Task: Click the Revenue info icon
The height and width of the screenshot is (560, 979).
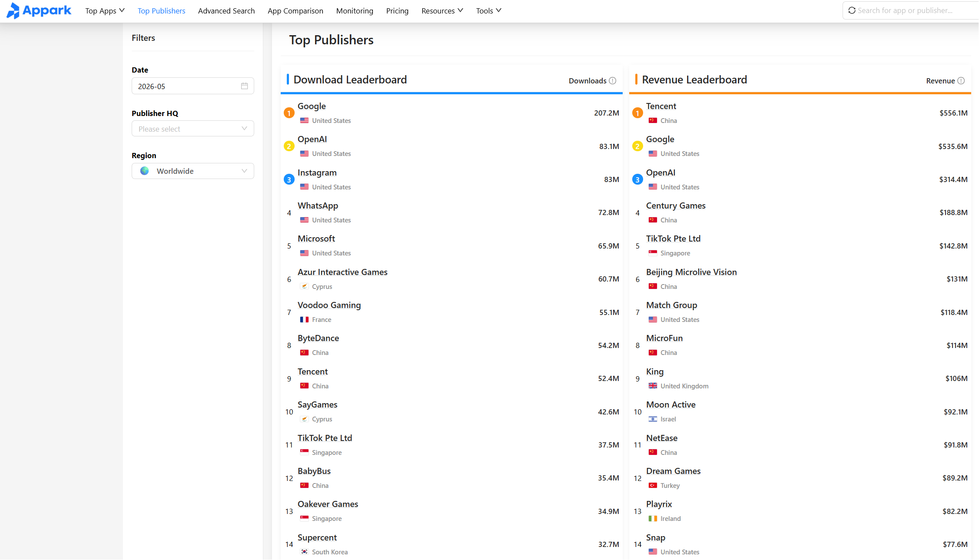Action: click(961, 81)
